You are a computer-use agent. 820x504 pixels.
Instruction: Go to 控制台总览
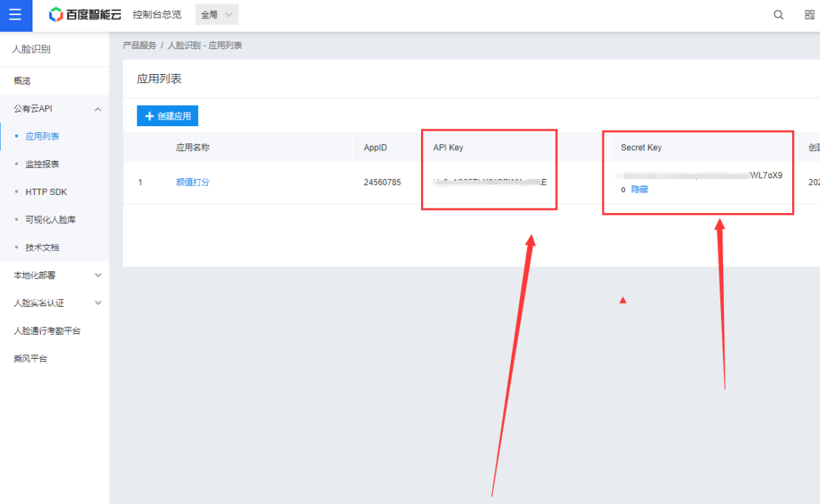(156, 15)
